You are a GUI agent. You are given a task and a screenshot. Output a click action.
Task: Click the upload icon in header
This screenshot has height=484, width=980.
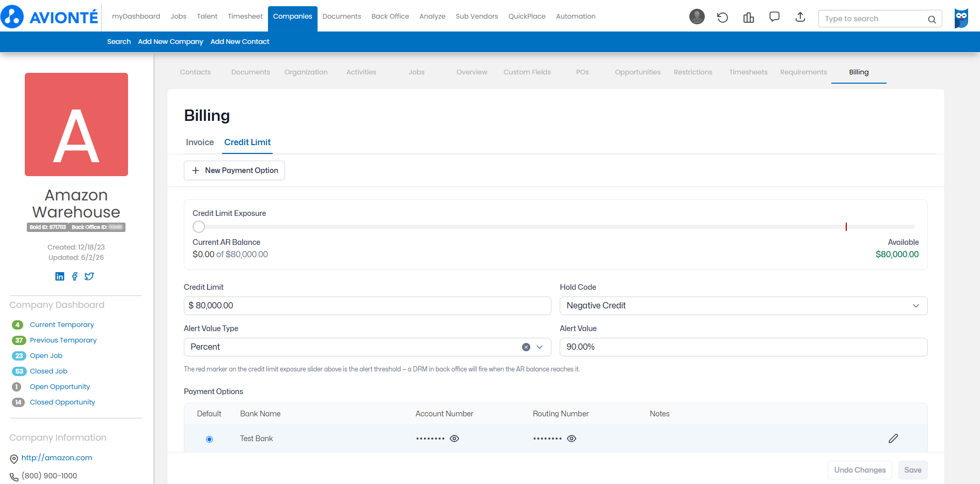[x=800, y=17]
